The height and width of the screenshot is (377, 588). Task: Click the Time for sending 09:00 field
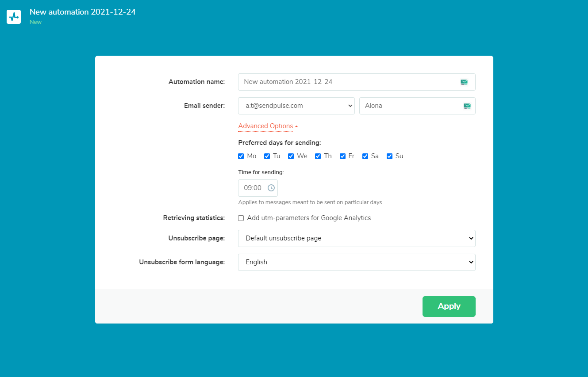258,188
